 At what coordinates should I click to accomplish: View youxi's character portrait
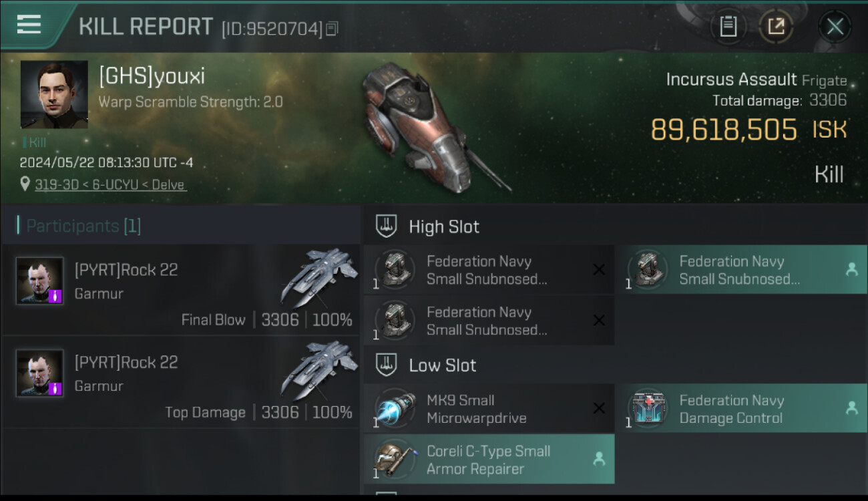point(54,95)
